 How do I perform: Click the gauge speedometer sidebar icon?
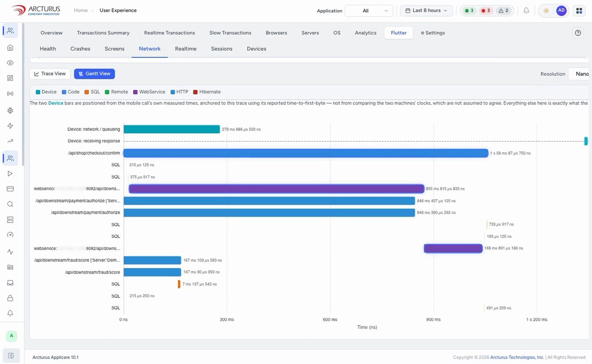(10, 235)
